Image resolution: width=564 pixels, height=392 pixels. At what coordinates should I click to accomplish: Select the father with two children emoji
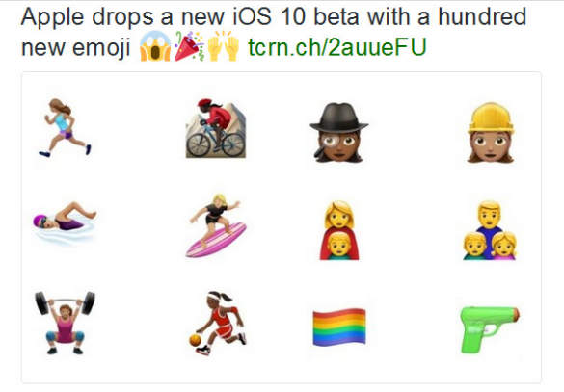tap(490, 230)
